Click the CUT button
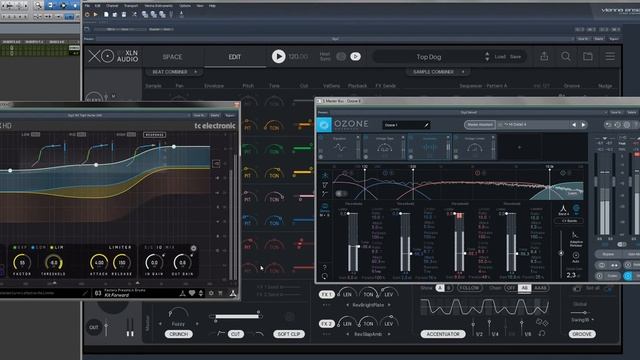This screenshot has height=360, width=640. click(236, 334)
